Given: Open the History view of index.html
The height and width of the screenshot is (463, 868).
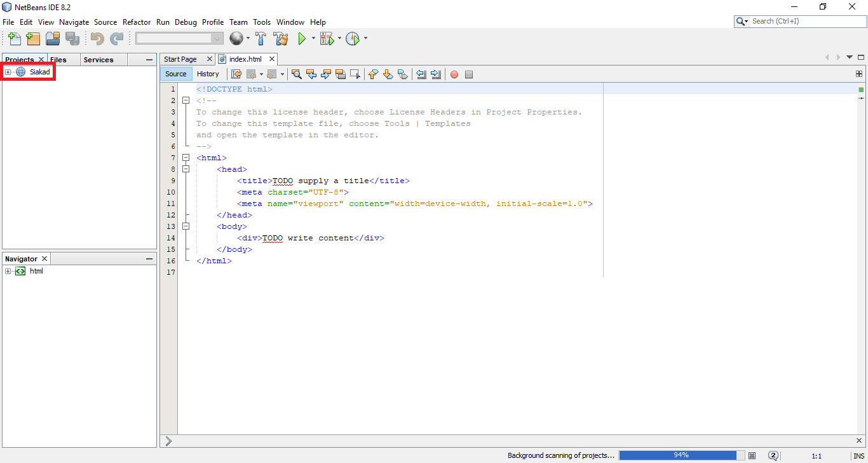Looking at the screenshot, I should (208, 74).
